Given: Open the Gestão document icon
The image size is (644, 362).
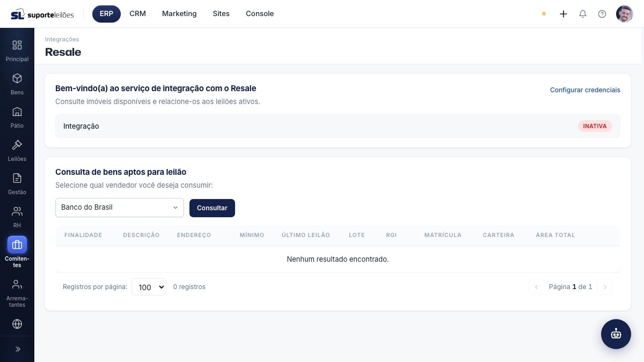Looking at the screenshot, I should tap(17, 178).
